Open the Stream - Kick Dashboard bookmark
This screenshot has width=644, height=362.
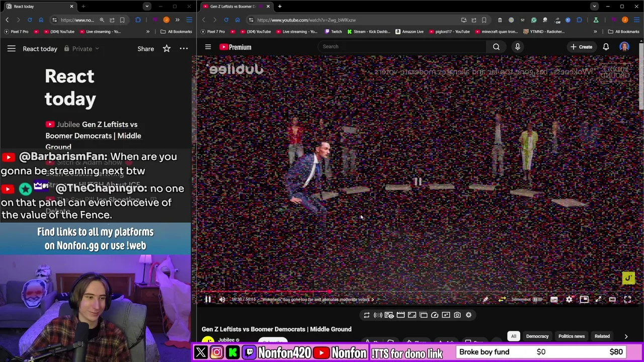[x=368, y=32]
